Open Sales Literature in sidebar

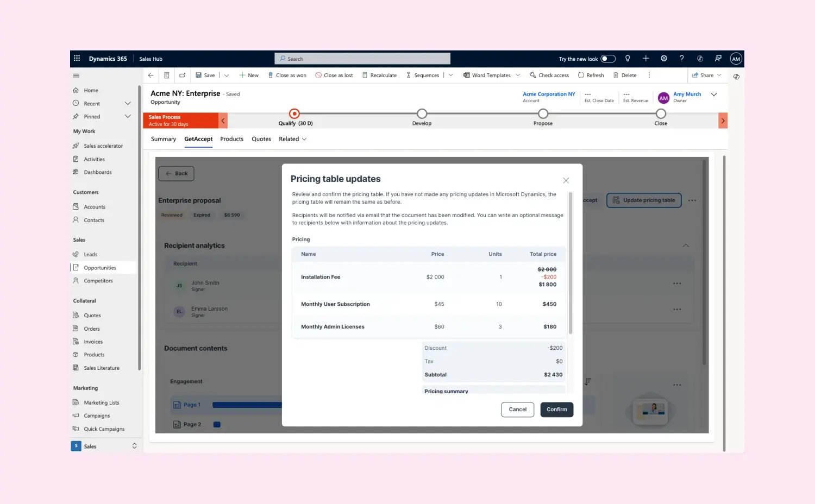tap(102, 368)
